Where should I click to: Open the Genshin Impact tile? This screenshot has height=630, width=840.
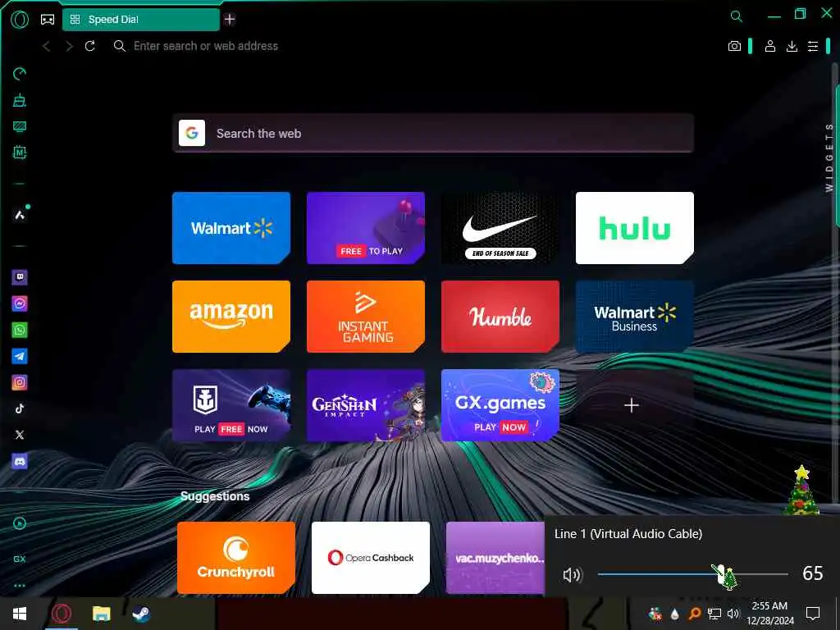point(366,405)
